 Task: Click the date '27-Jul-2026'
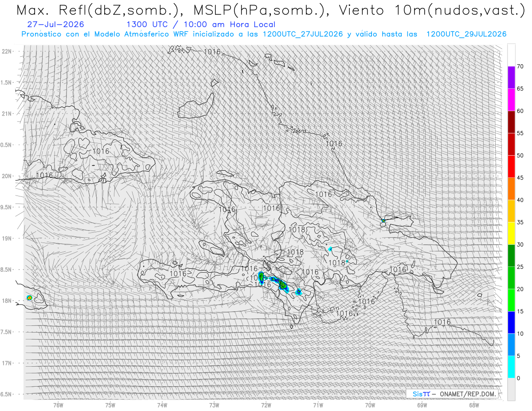pyautogui.click(x=55, y=25)
